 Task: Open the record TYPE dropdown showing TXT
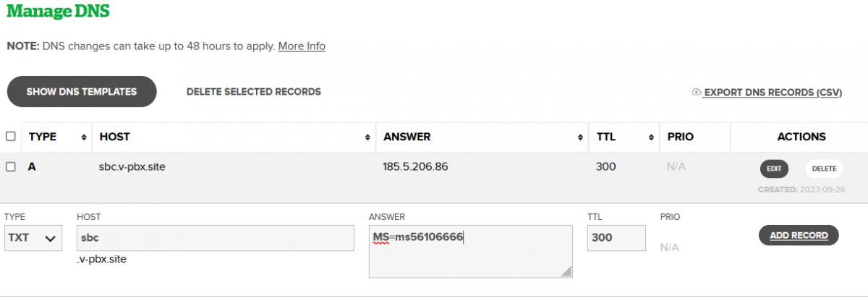pyautogui.click(x=33, y=238)
